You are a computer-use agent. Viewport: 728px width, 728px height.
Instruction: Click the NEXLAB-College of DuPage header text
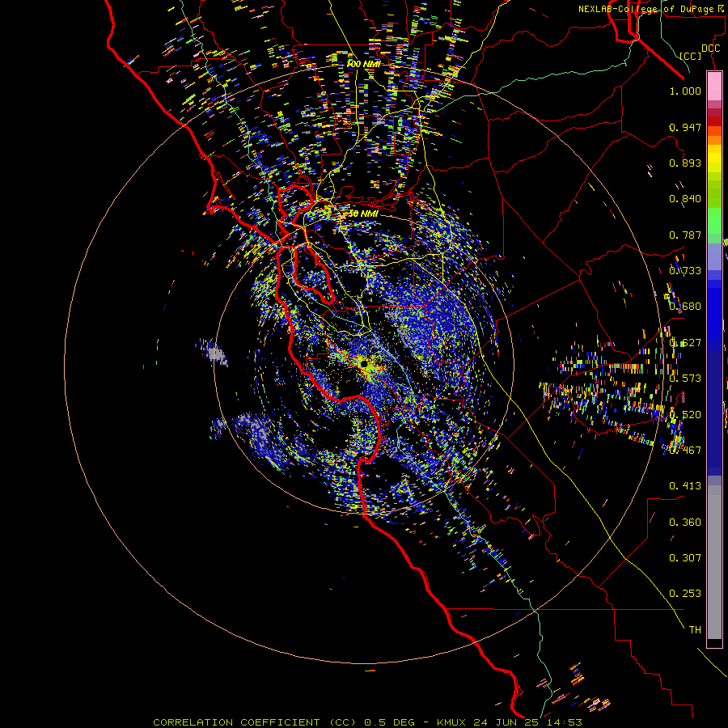pyautogui.click(x=645, y=9)
